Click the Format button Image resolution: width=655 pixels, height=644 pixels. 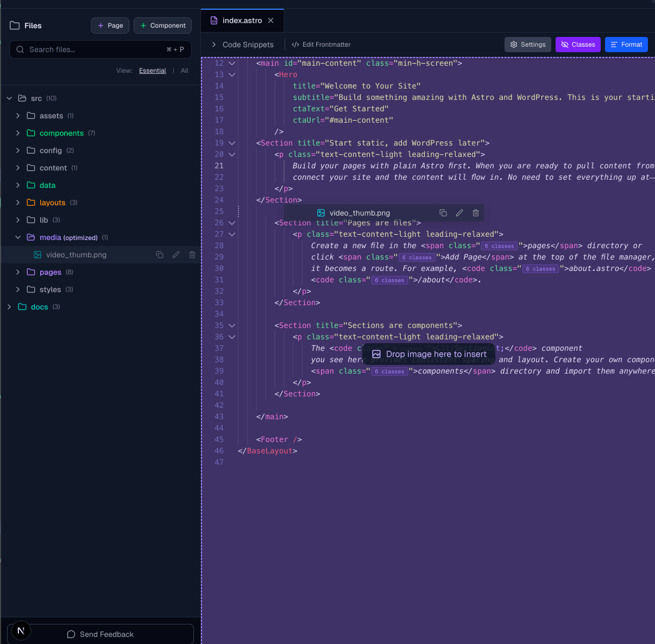(x=626, y=44)
